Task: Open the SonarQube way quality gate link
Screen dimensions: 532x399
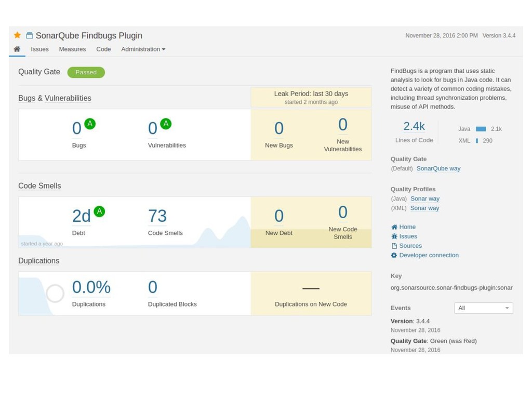Action: [x=438, y=168]
